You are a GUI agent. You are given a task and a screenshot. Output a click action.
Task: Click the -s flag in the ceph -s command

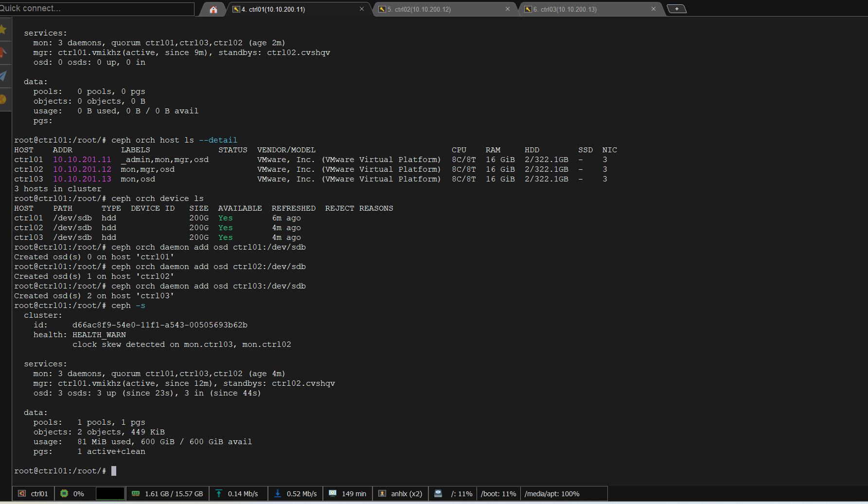point(141,306)
